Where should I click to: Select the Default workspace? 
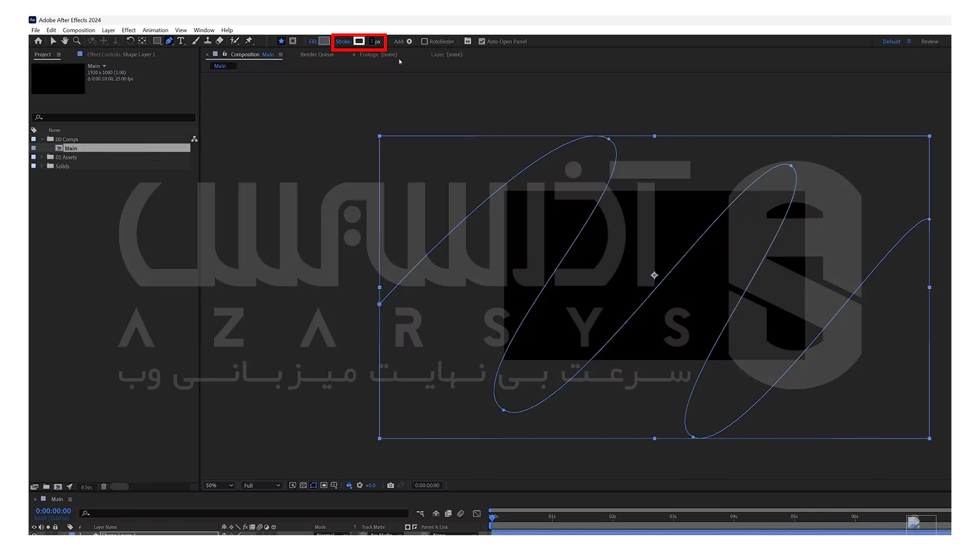tap(891, 41)
